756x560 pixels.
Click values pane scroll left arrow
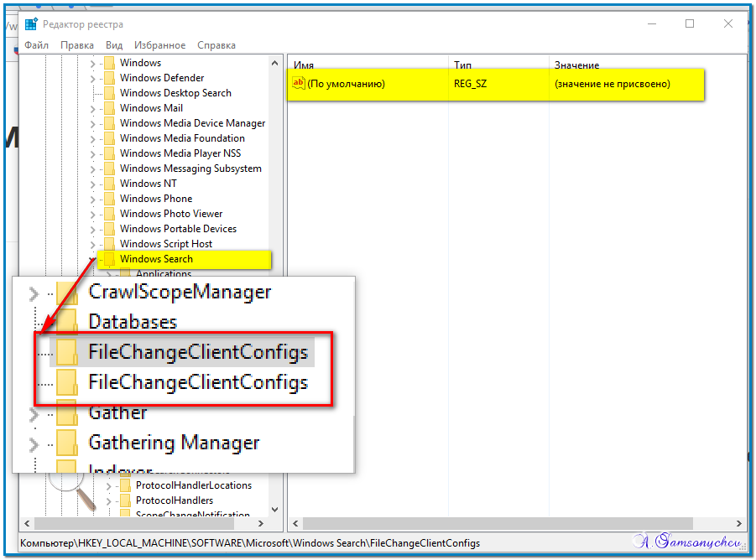click(x=295, y=523)
